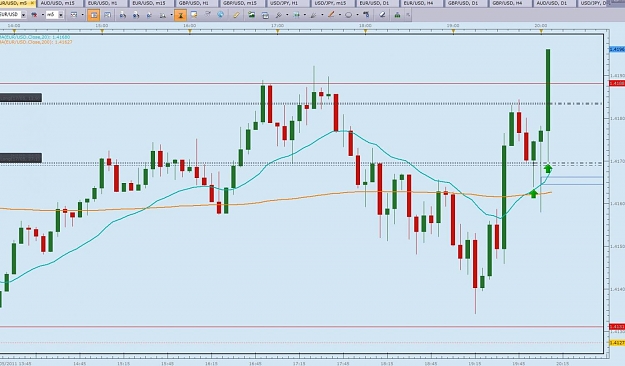This screenshot has width=625, height=366.
Task: Select the orange trend line pencil tool
Action: pos(331,15)
